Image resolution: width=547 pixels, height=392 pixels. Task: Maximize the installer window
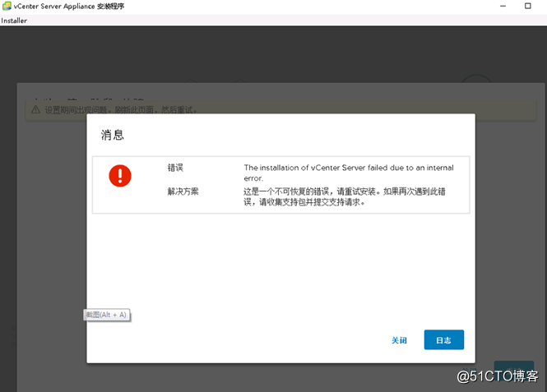pyautogui.click(x=528, y=6)
